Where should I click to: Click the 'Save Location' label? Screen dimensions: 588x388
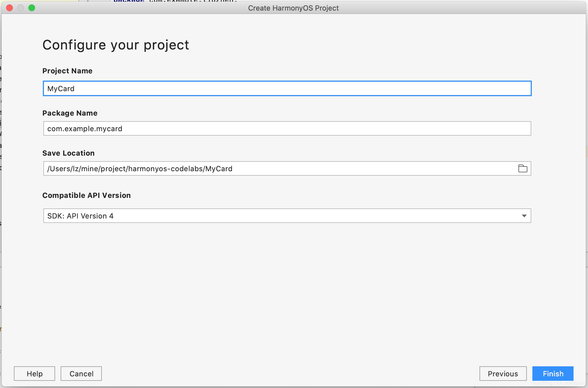(68, 153)
